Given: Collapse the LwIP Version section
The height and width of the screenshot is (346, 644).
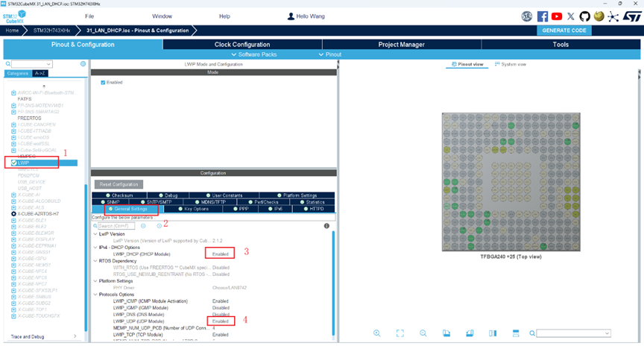Looking at the screenshot, I should click(x=95, y=234).
